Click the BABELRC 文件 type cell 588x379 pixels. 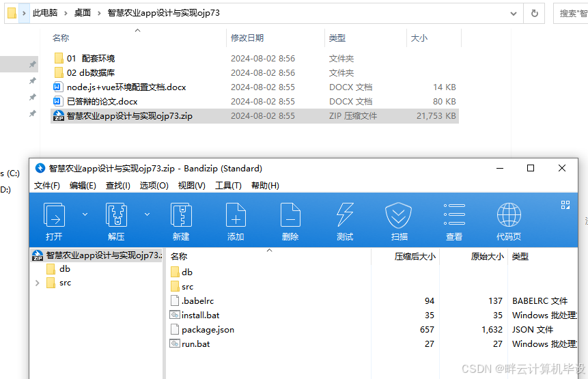pyautogui.click(x=540, y=300)
